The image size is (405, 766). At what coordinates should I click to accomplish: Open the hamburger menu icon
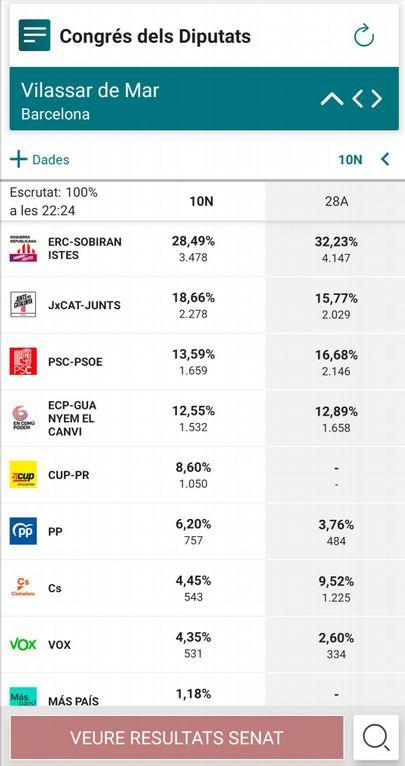click(x=34, y=35)
